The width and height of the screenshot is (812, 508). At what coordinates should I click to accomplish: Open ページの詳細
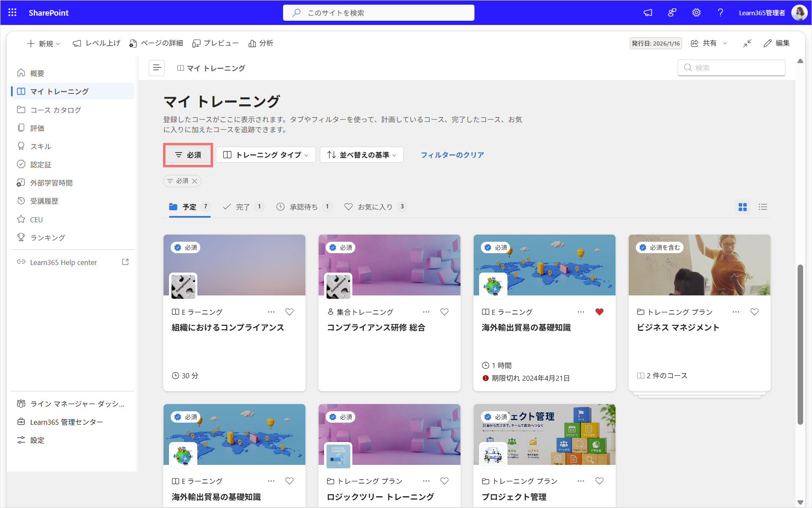tap(156, 43)
